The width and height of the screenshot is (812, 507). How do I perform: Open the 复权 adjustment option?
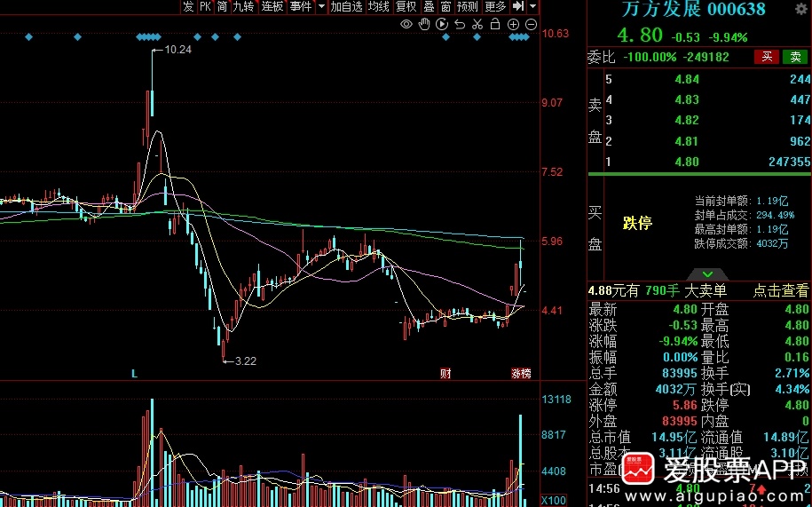point(406,6)
